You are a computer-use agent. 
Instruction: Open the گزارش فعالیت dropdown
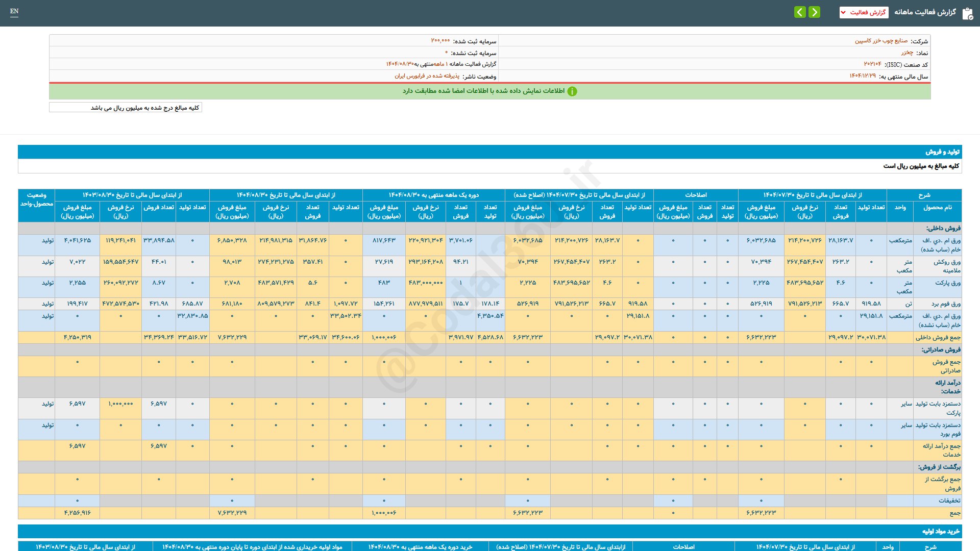click(x=864, y=12)
